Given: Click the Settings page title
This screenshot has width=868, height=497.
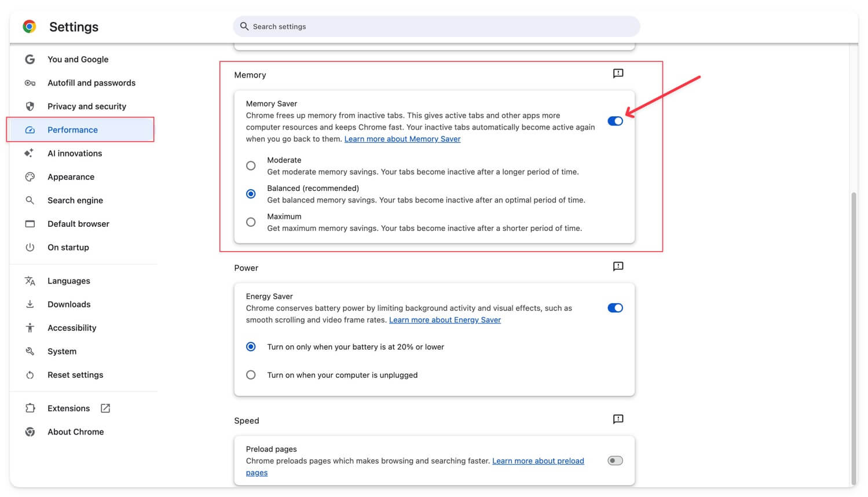Looking at the screenshot, I should pos(74,27).
